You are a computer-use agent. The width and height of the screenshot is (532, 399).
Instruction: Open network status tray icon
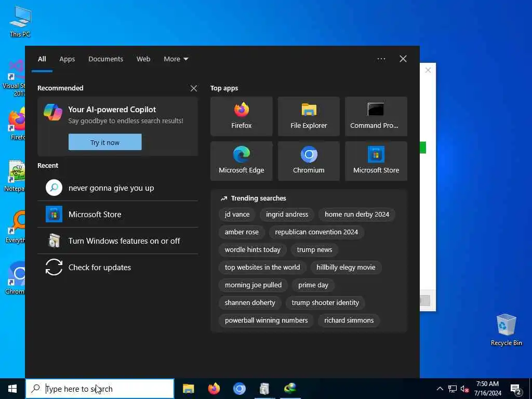(453, 389)
